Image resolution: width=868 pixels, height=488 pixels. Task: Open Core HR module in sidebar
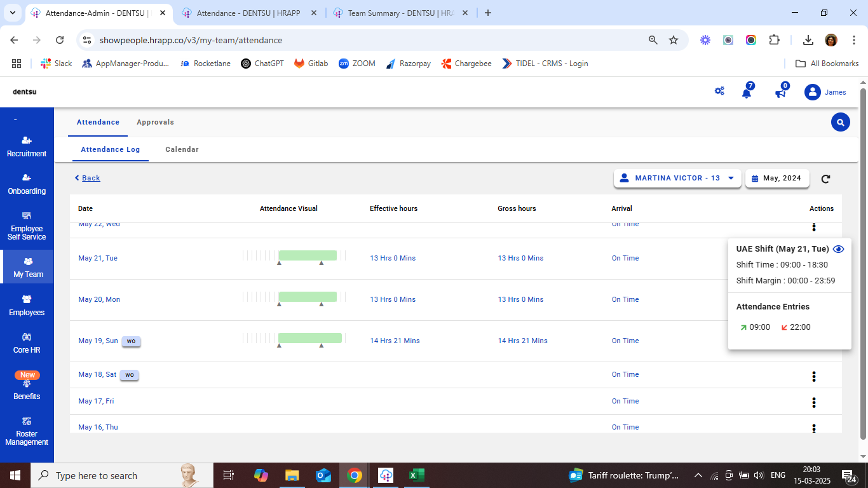click(27, 343)
